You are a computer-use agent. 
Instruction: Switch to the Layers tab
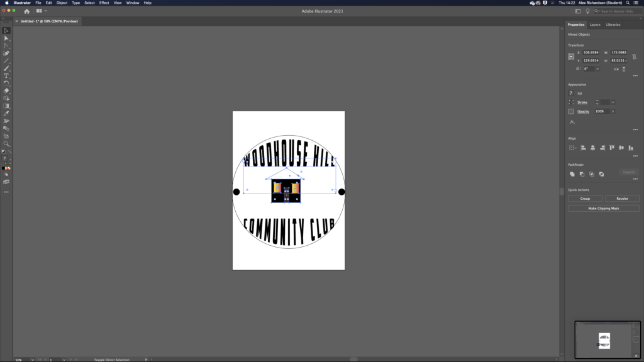click(x=595, y=25)
